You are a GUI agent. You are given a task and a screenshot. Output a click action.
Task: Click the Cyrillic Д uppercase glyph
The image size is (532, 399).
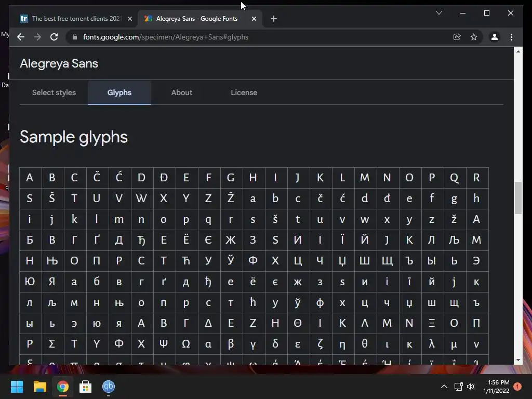pos(119,240)
